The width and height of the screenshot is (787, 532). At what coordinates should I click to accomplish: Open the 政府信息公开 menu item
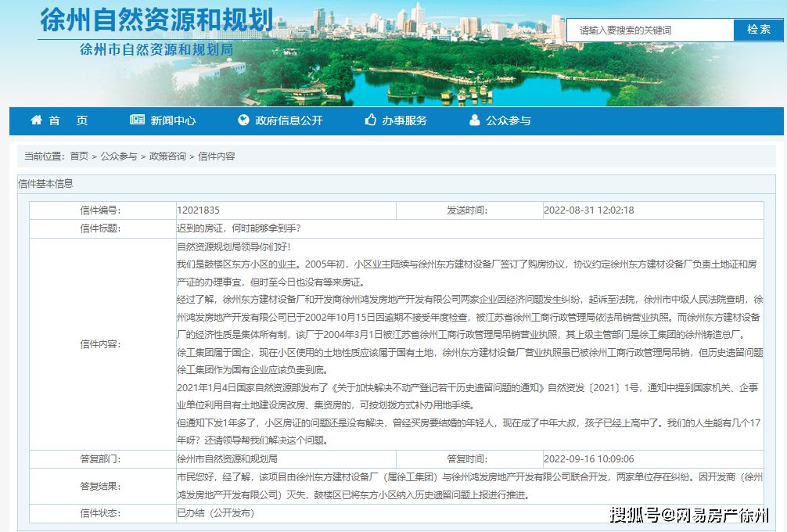[289, 120]
